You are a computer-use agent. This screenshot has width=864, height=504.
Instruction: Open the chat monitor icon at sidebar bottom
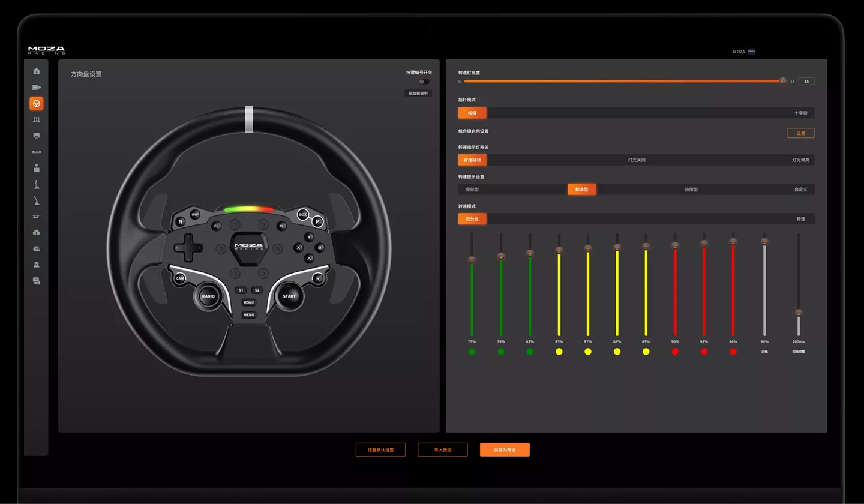click(x=37, y=281)
